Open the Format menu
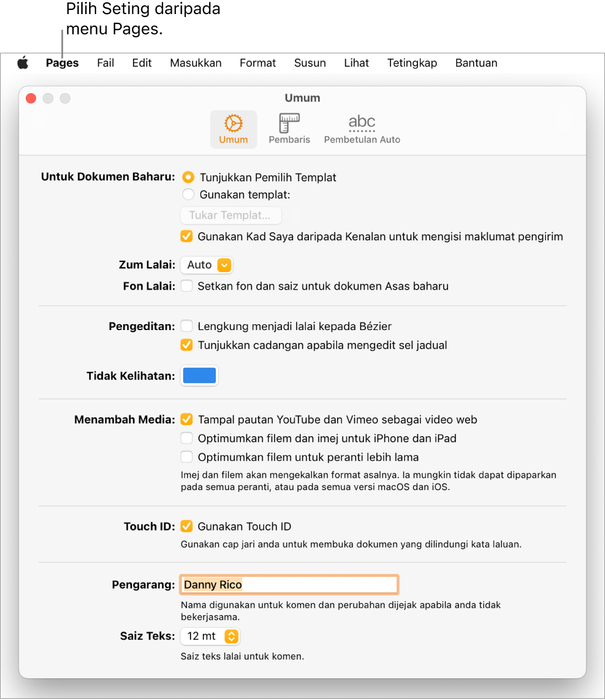Viewport: 605px width, 700px height. tap(257, 63)
